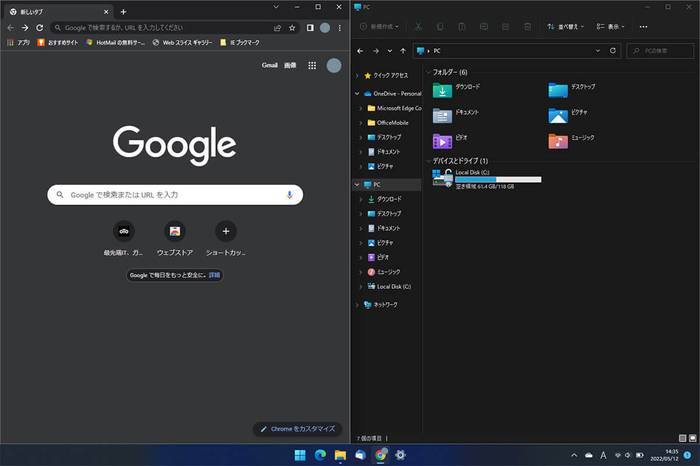
Task: Collapse OneDrive - Personal tree node
Action: click(357, 94)
